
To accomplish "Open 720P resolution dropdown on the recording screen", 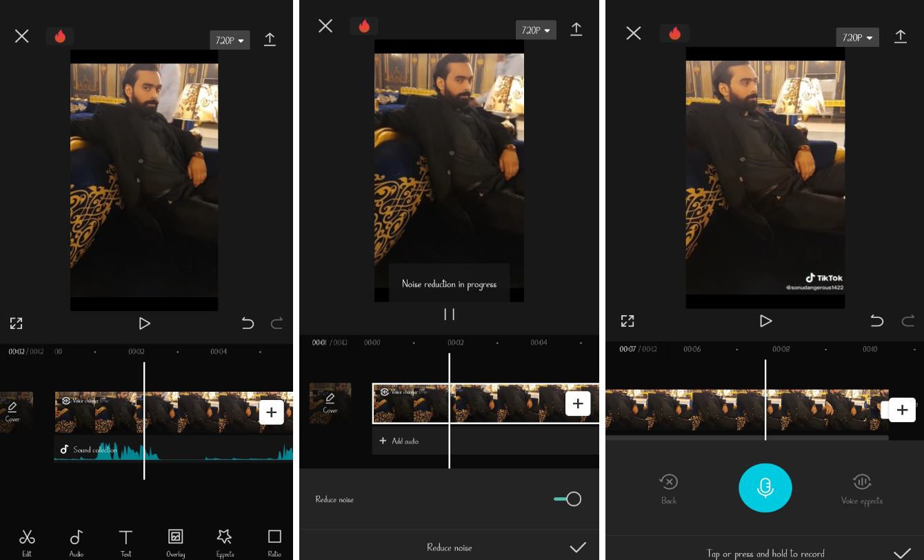I will (858, 38).
